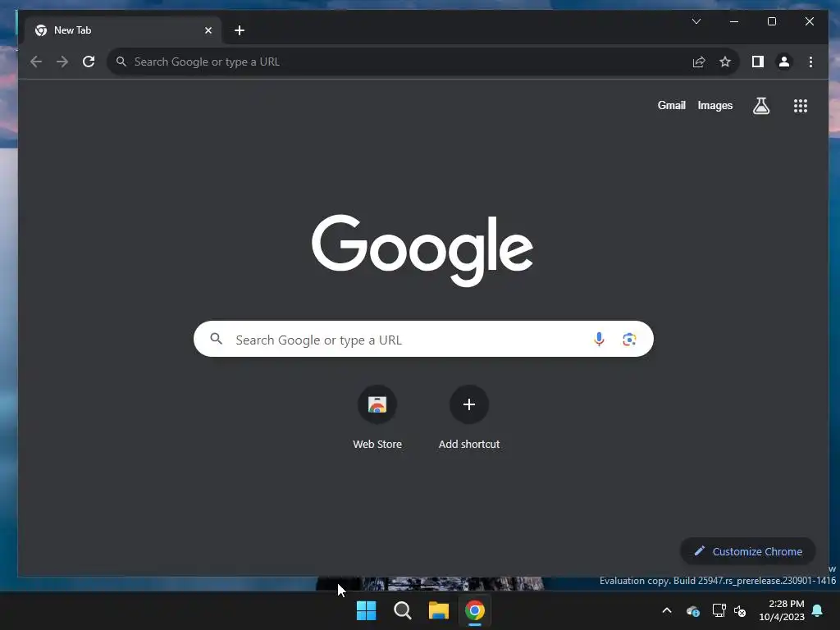The image size is (840, 630).
Task: Open the Google apps grid
Action: (x=801, y=106)
